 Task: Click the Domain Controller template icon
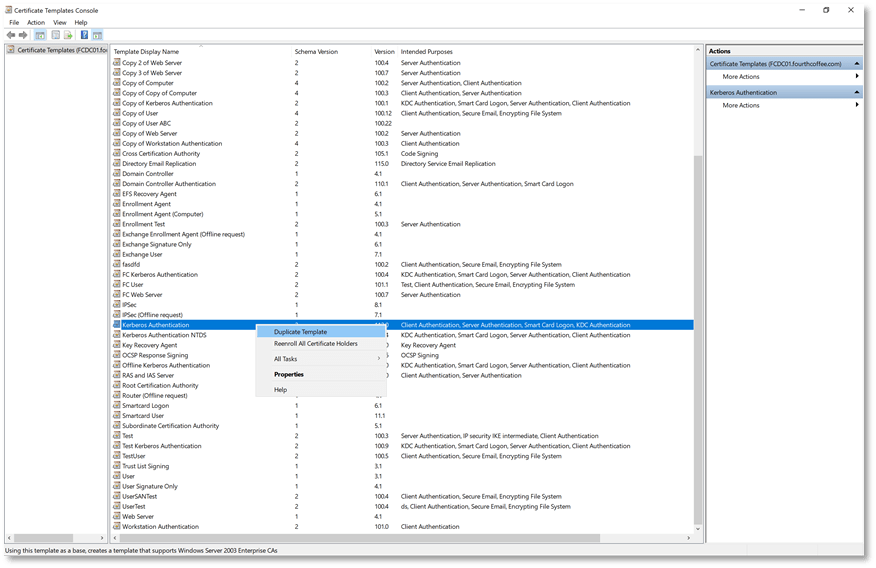pos(117,174)
